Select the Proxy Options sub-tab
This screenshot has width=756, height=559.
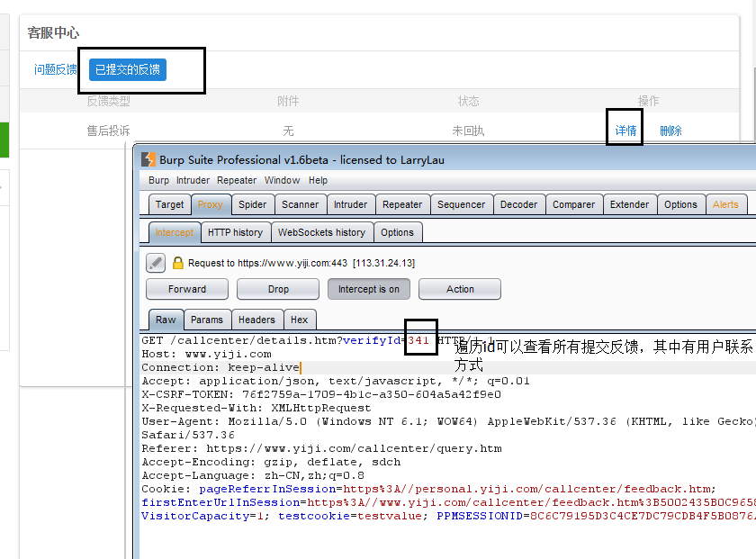[x=397, y=232]
